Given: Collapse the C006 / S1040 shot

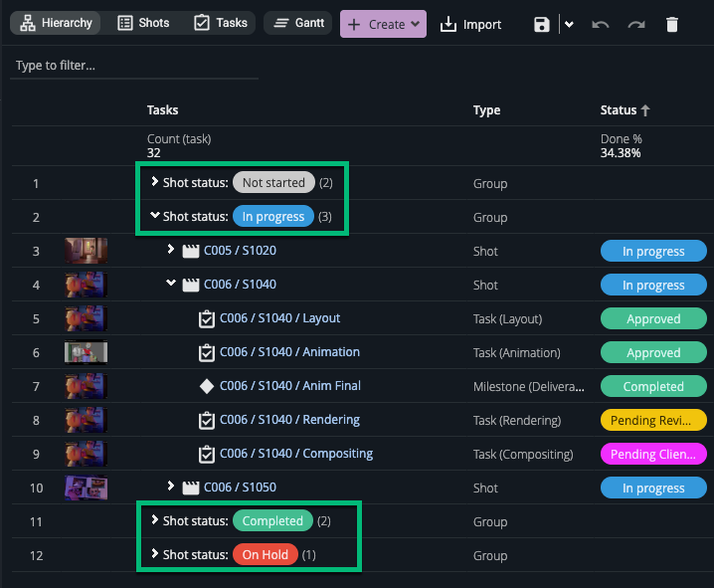Looking at the screenshot, I should tap(171, 285).
